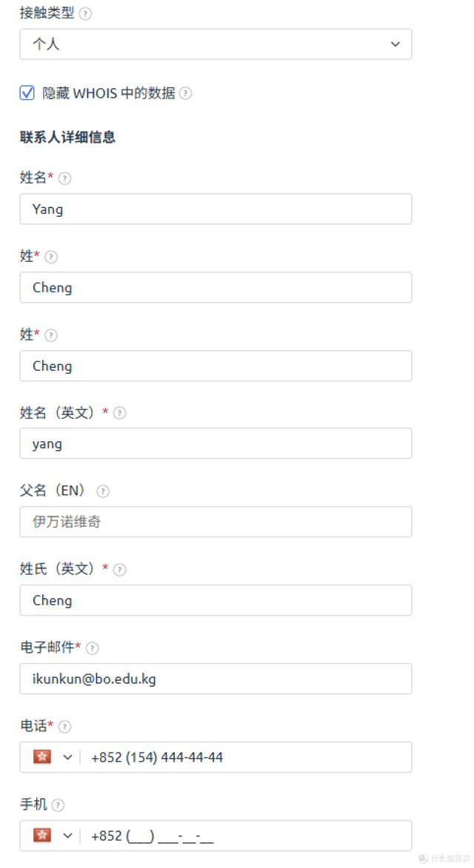Click the 电话 number field +852 (154) 444-44-44
Image resolution: width=474 pixels, height=868 pixels.
coord(244,758)
